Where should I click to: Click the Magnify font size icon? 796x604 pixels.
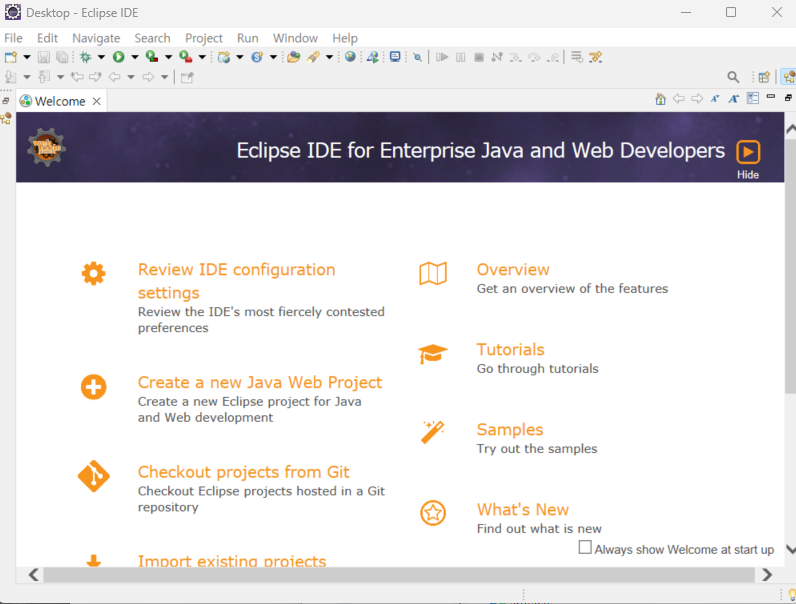(734, 99)
